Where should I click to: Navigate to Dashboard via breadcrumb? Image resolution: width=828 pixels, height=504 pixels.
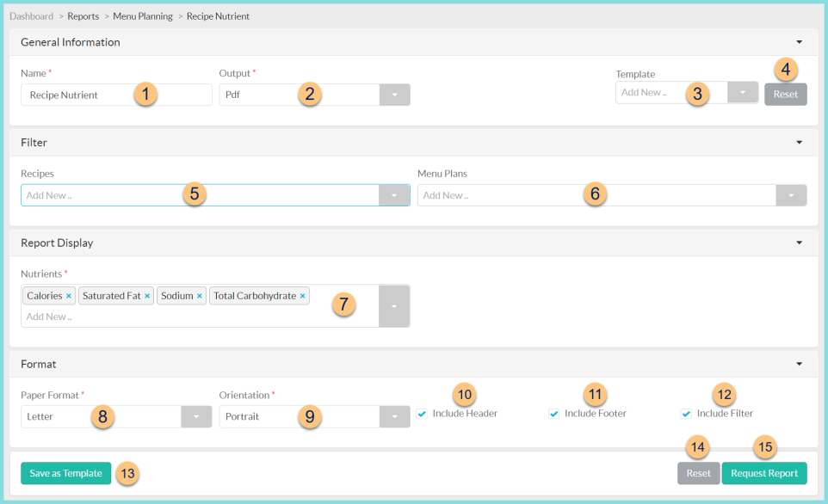pyautogui.click(x=31, y=15)
